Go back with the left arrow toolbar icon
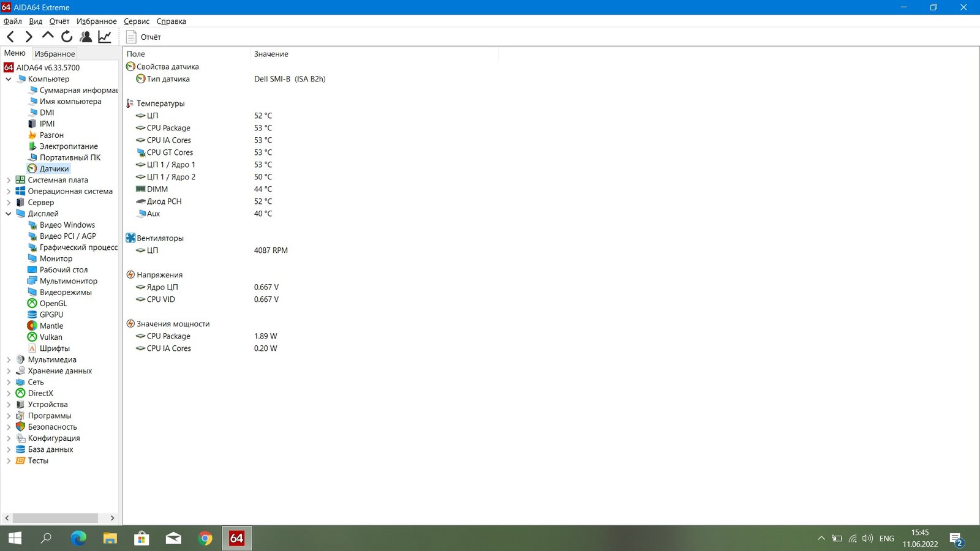This screenshot has width=980, height=551. (x=10, y=37)
